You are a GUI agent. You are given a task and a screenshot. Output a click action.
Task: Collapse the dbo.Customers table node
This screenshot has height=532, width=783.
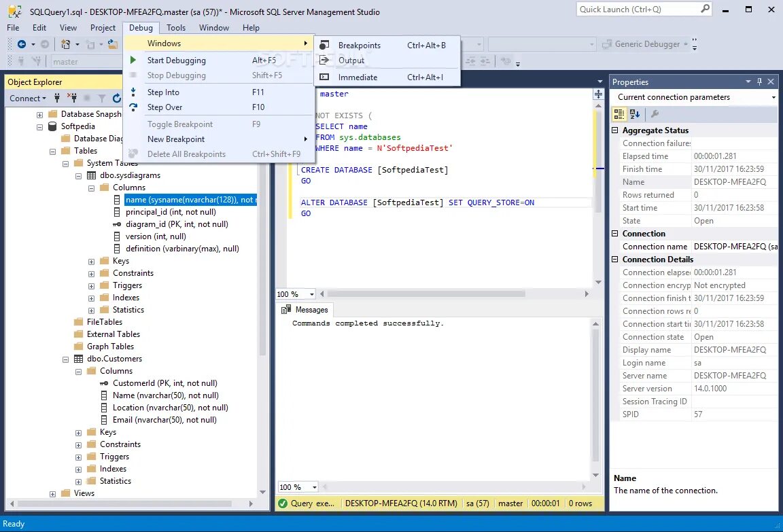(x=65, y=359)
